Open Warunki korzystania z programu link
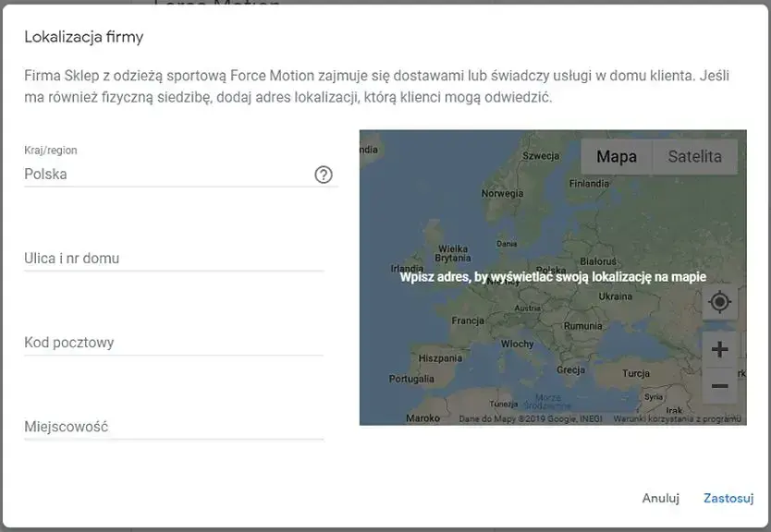 (690, 418)
